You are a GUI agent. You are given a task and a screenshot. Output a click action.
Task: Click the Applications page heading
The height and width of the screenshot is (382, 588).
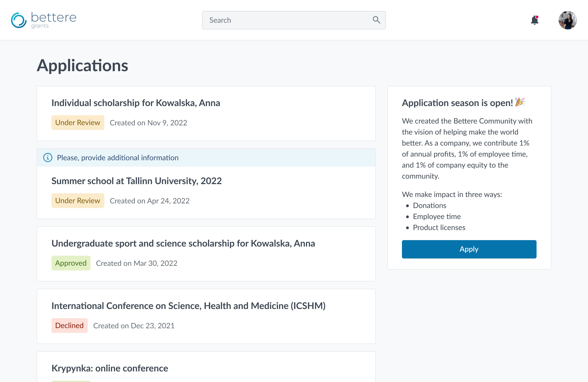[x=82, y=65]
